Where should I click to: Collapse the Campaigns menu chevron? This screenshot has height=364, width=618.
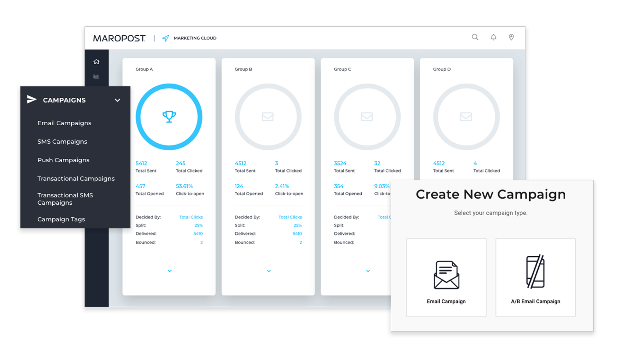pos(118,100)
